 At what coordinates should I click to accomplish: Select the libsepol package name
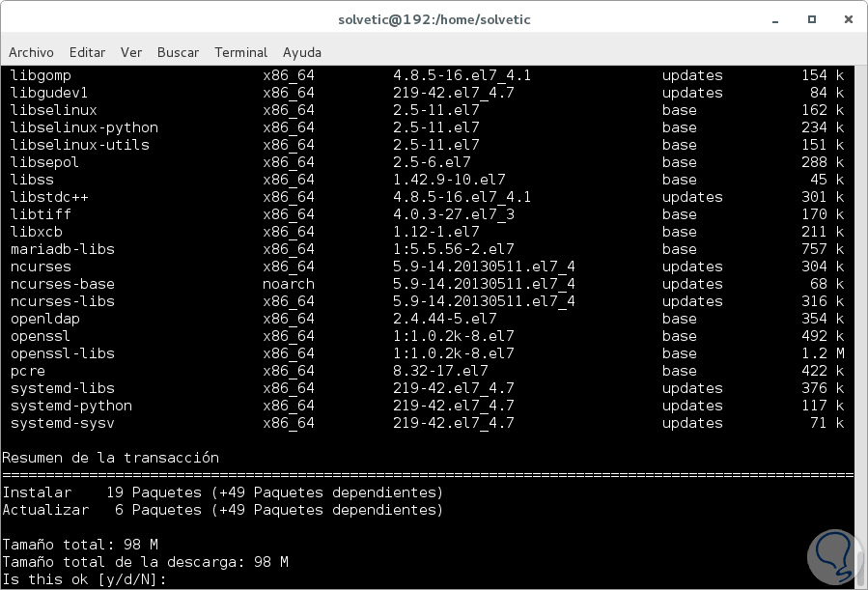[44, 163]
